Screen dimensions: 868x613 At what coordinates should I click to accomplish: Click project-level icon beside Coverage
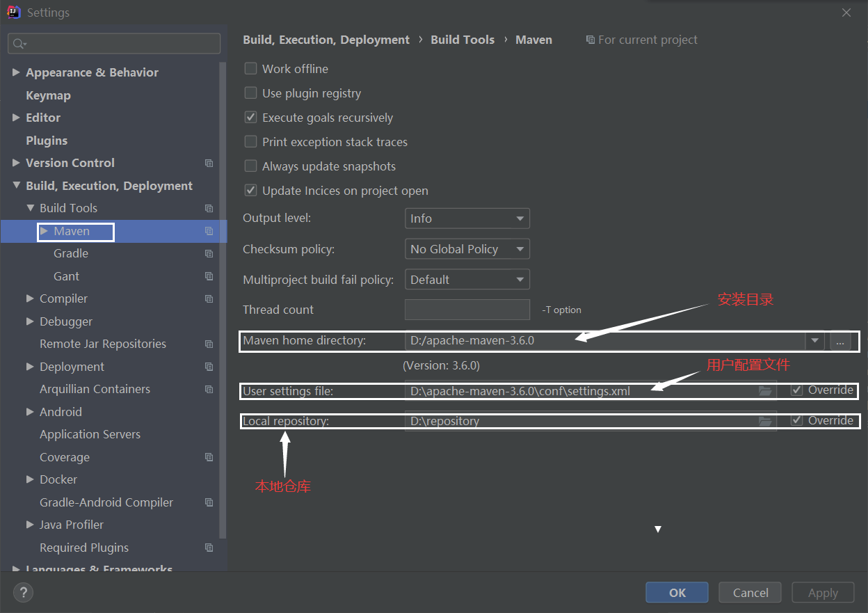(209, 457)
